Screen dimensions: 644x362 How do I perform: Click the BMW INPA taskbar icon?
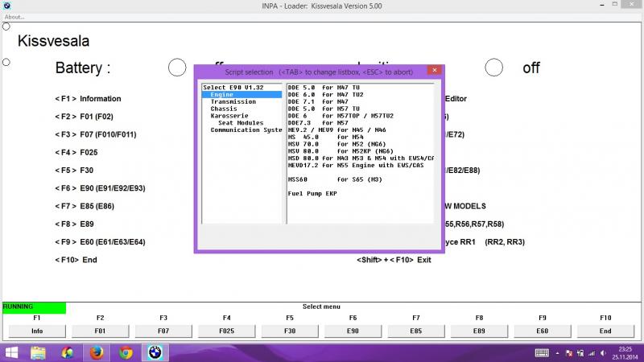click(155, 352)
